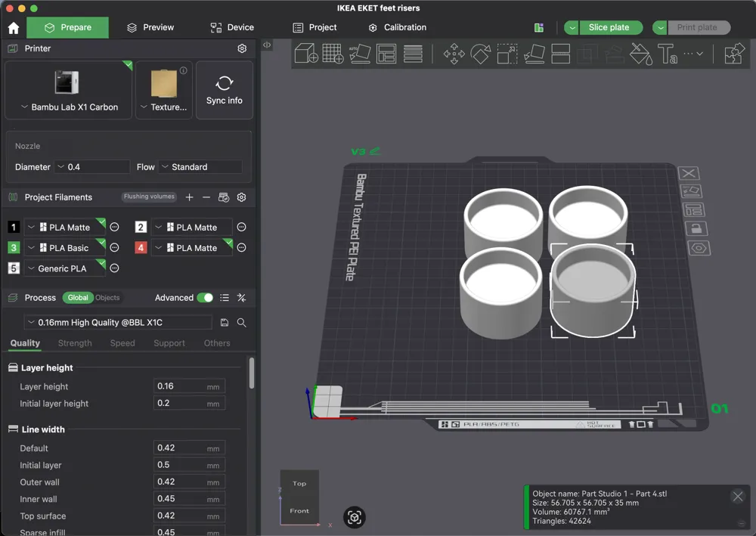
Task: Select filament color swatch 4
Action: click(x=141, y=248)
